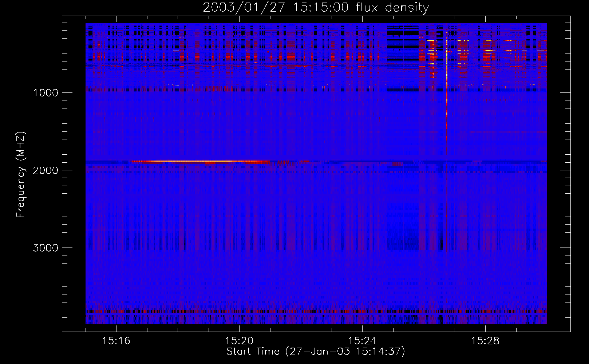Click the '15:24' time tick label
The width and height of the screenshot is (589, 364).
(362, 341)
